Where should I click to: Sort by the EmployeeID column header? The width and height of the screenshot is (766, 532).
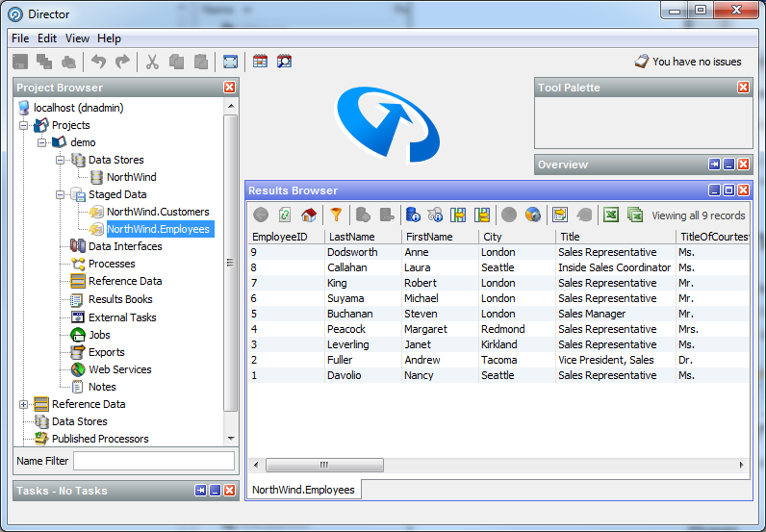point(286,237)
